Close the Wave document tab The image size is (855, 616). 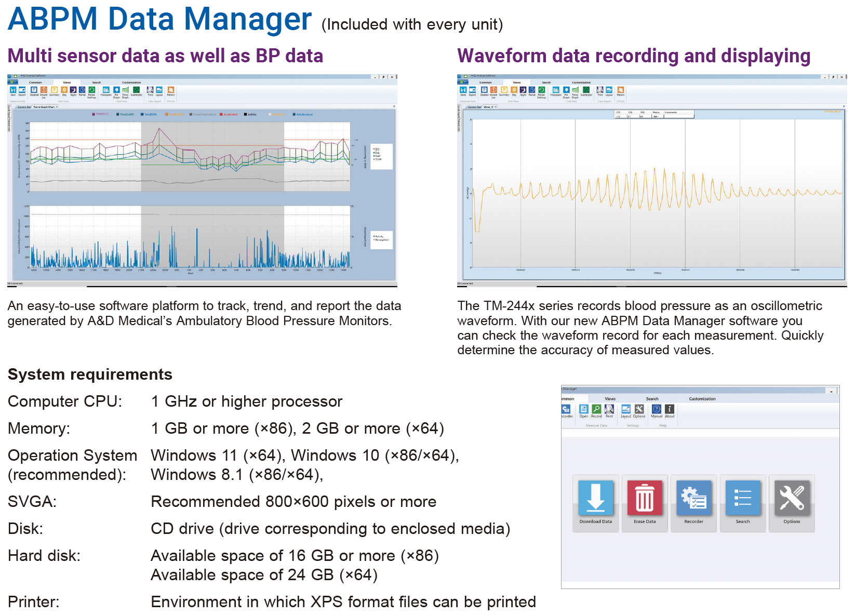point(496,107)
